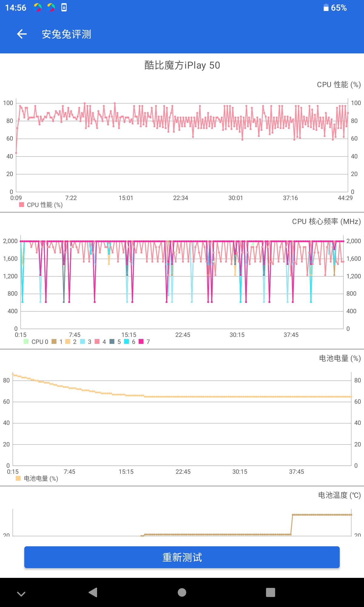Tap the Android home circle button
Screen dimensions: 364x607
tap(182, 592)
